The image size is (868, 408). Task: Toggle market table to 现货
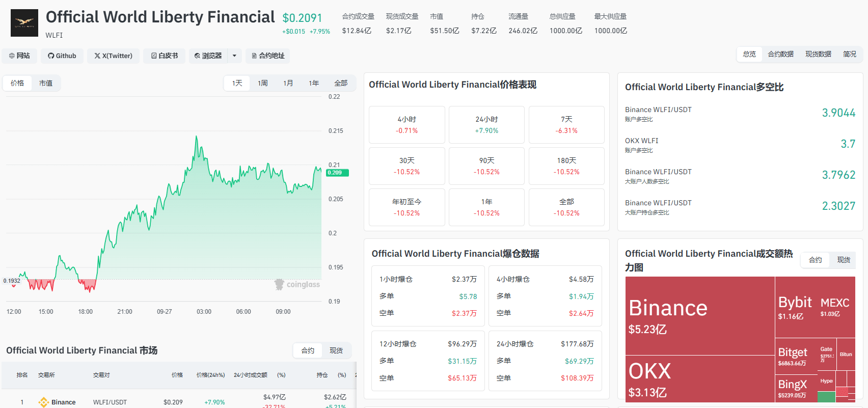click(336, 350)
